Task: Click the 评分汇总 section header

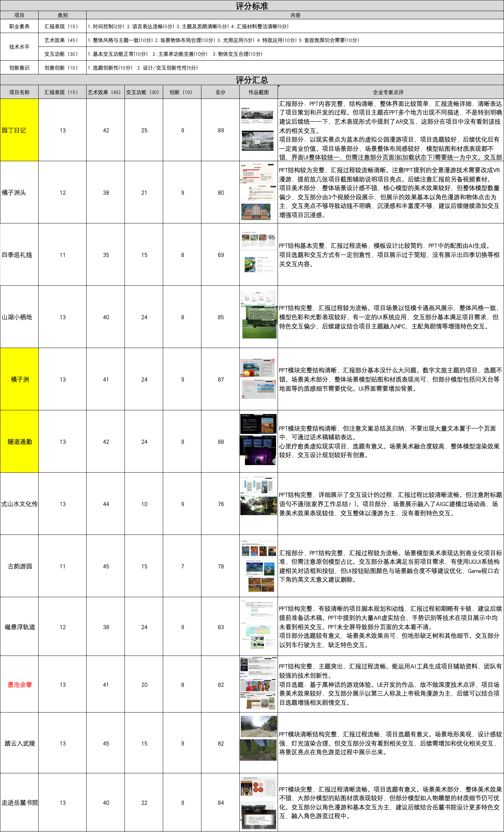Action: click(252, 80)
